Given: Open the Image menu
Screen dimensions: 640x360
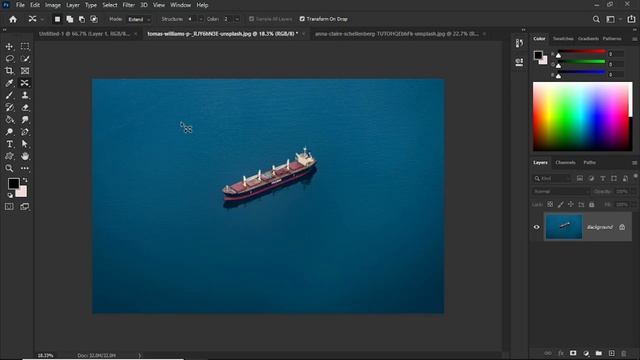Looking at the screenshot, I should tap(53, 5).
